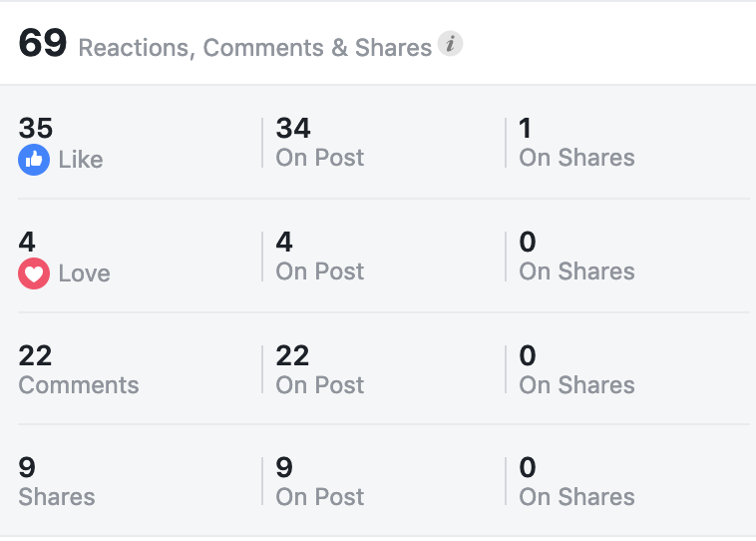Click the 35 Like count
Image resolution: width=756 pixels, height=541 pixels.
coord(36,128)
